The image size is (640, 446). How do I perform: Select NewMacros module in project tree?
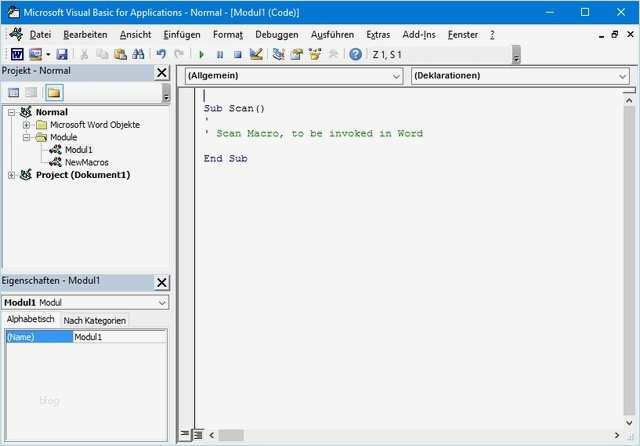click(86, 162)
